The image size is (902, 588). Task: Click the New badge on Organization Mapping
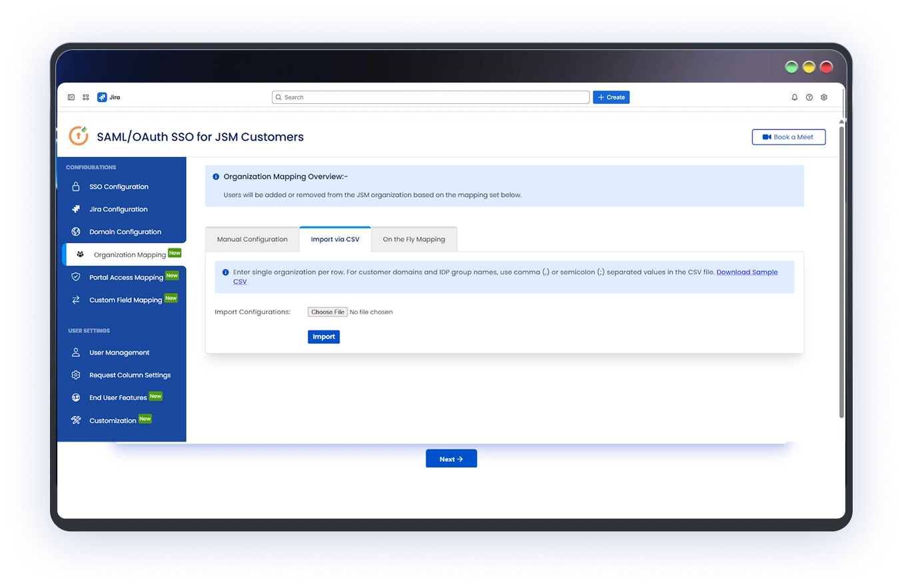(x=175, y=253)
